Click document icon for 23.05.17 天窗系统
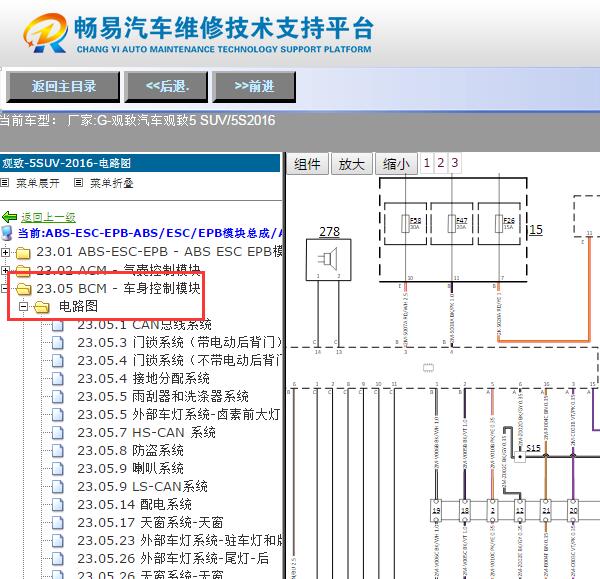 tap(58, 522)
